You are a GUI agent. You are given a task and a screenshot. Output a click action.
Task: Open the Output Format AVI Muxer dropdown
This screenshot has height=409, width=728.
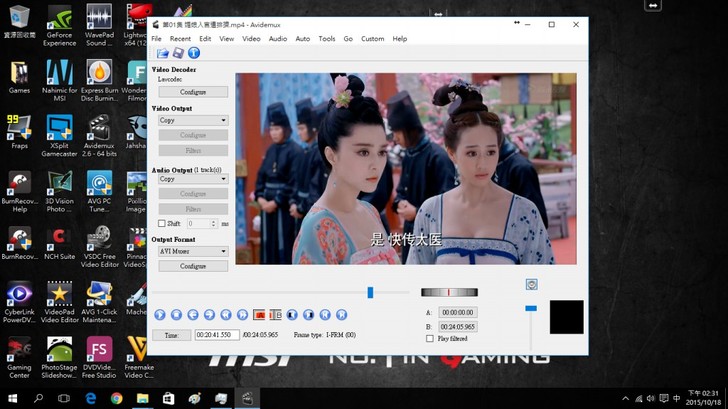click(x=193, y=252)
